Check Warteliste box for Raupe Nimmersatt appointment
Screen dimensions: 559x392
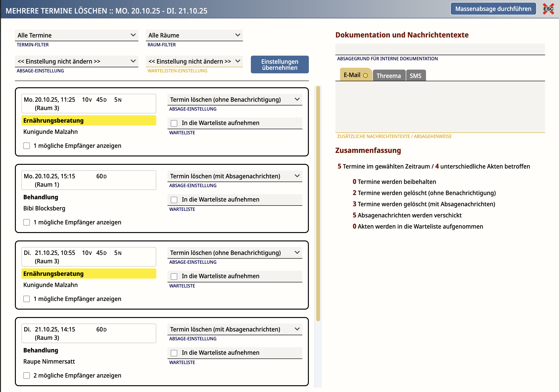[174, 353]
